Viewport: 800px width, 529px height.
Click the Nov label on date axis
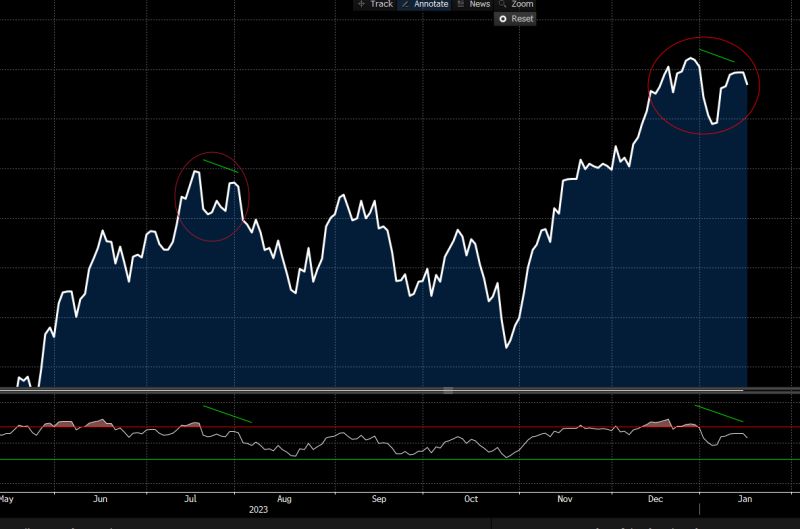click(564, 499)
